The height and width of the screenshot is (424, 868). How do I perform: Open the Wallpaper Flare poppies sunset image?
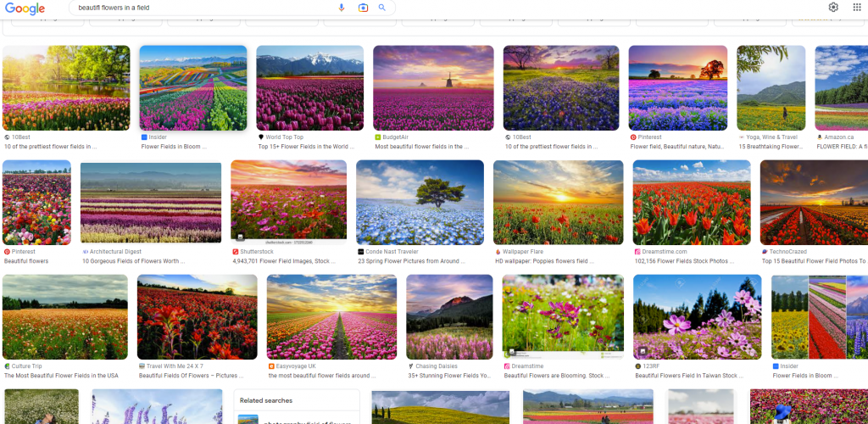(x=558, y=203)
